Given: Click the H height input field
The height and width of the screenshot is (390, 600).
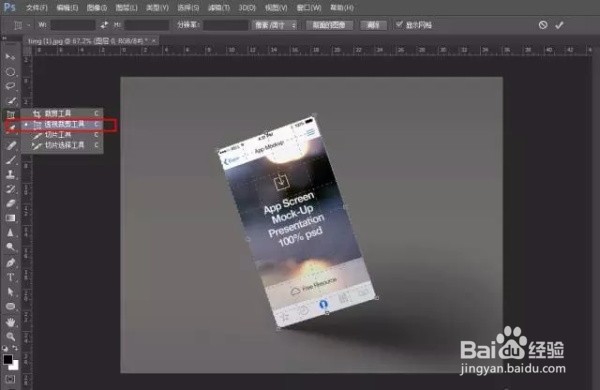Looking at the screenshot, I should [x=147, y=25].
